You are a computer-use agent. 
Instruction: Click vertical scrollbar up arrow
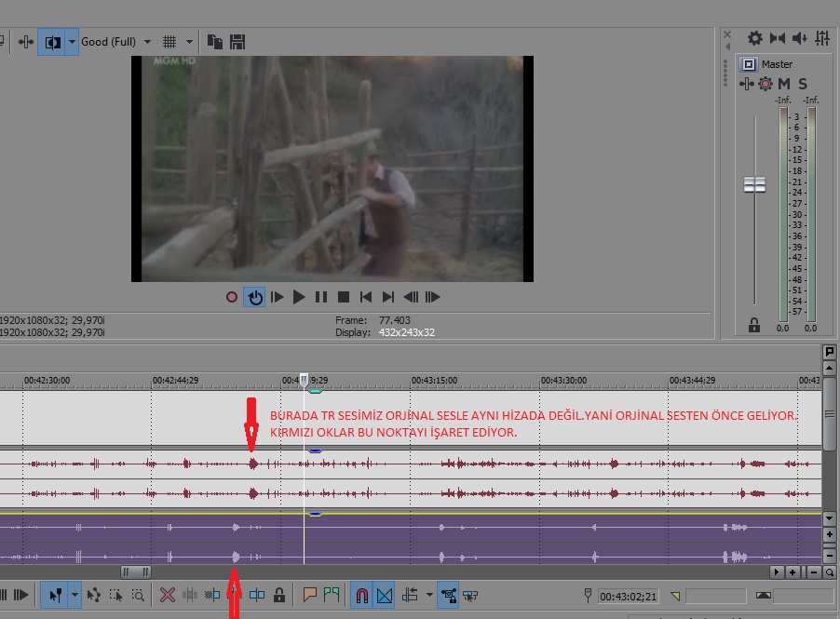click(829, 368)
